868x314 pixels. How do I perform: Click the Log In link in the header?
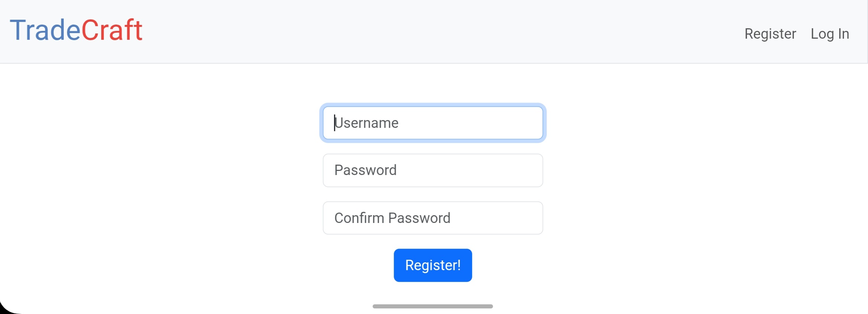pos(830,34)
